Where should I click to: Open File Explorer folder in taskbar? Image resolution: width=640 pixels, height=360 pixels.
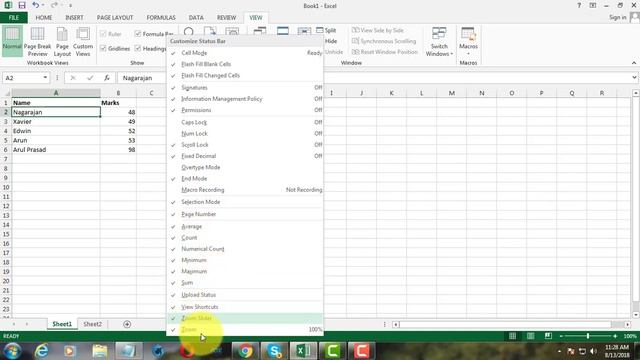click(100, 351)
